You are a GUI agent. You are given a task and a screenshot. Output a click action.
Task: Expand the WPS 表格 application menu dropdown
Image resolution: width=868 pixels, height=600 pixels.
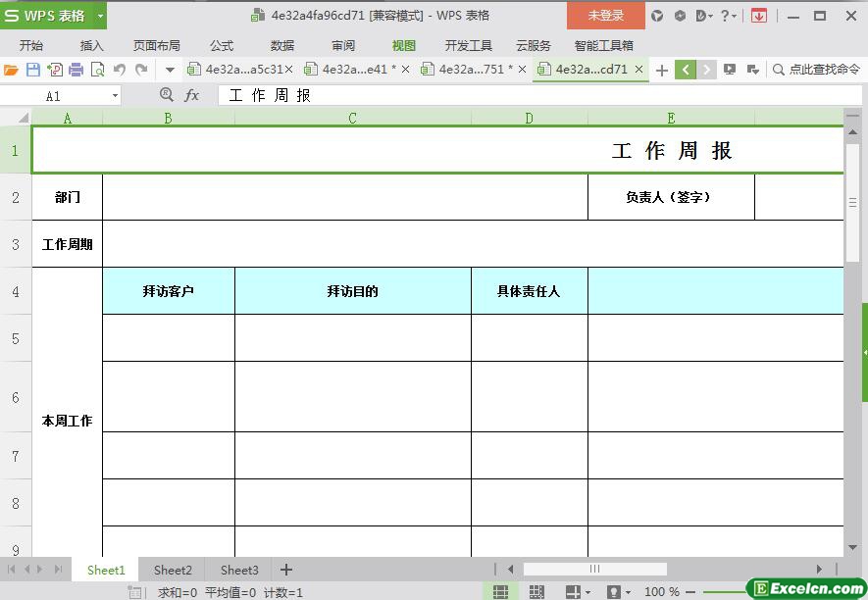pos(98,16)
